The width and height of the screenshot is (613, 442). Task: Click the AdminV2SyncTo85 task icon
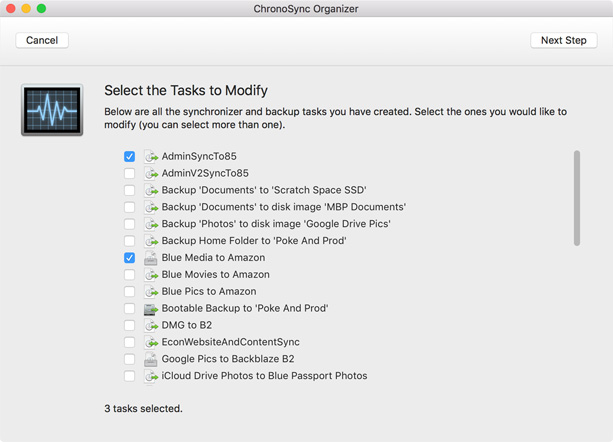[x=151, y=173]
